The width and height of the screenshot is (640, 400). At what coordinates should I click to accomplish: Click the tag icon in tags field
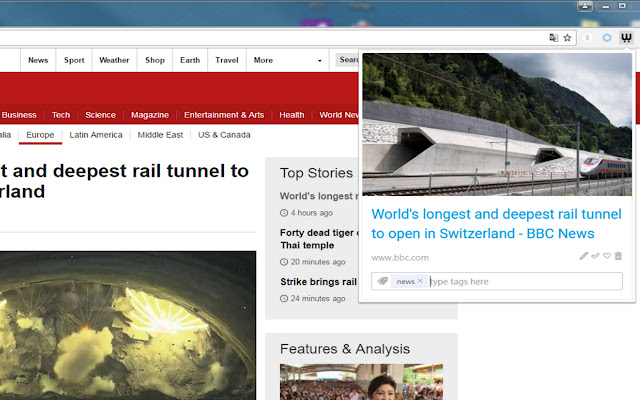(382, 281)
